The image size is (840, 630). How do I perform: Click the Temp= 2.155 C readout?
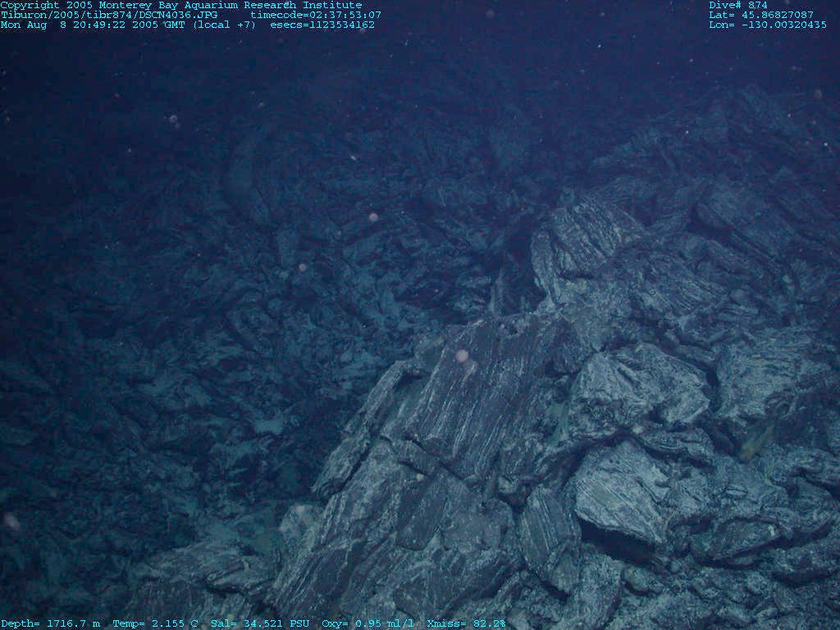(155, 623)
